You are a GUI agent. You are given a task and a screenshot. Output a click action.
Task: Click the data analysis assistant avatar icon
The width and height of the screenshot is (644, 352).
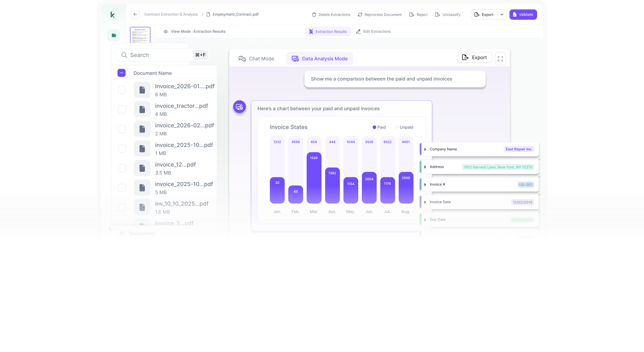239,107
